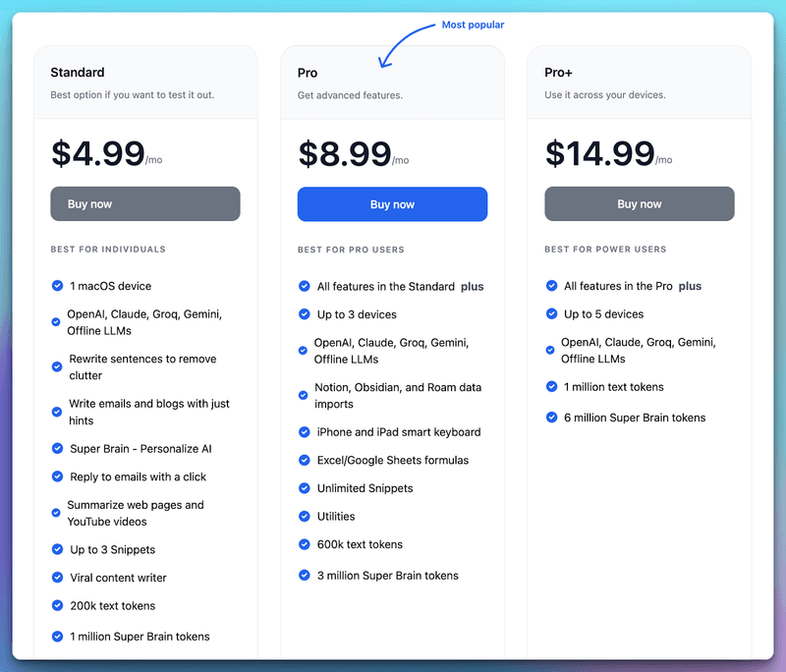Click the checkmark next to Super Brain feature
Screen dimensions: 786x672
(x=56, y=449)
